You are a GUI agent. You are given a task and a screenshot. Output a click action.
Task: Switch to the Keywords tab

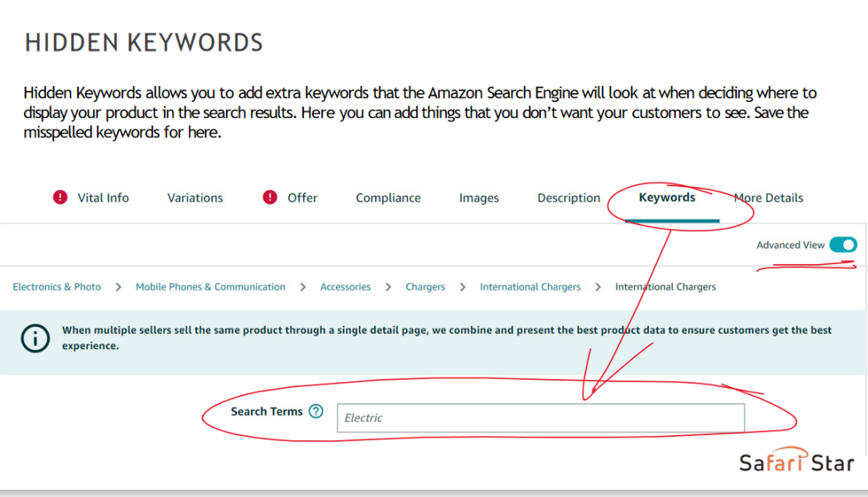point(667,198)
